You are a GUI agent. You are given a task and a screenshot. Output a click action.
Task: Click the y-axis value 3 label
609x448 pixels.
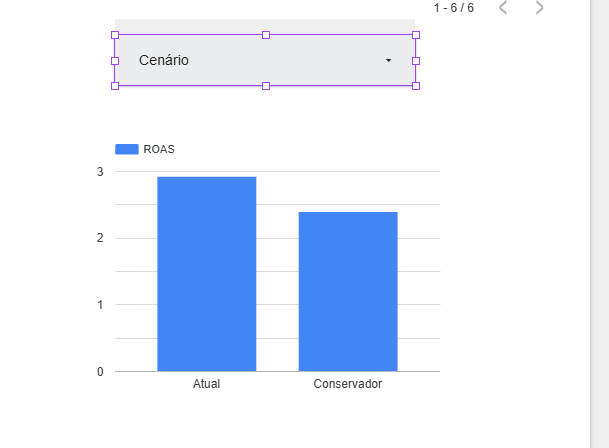pos(100,172)
